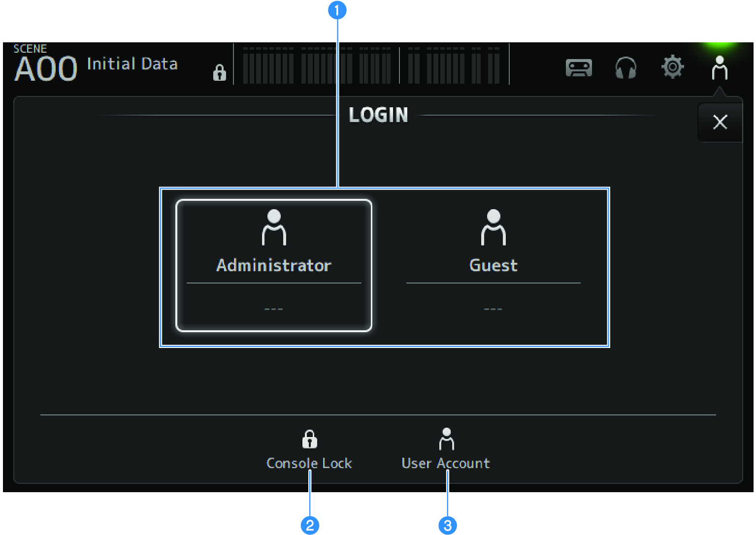Click the Console Lock padlock icon
Viewport: 756px width, 535px height.
click(x=309, y=440)
